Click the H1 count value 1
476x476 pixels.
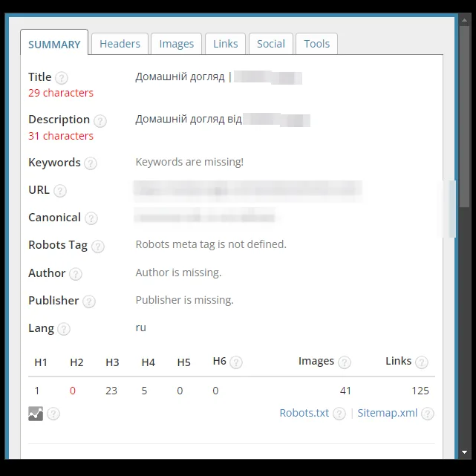37,391
